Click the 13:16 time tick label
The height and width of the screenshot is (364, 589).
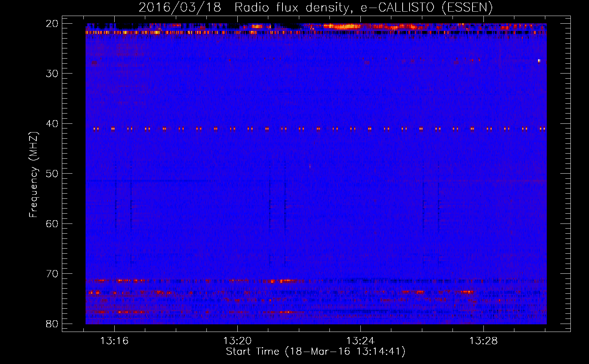click(114, 341)
